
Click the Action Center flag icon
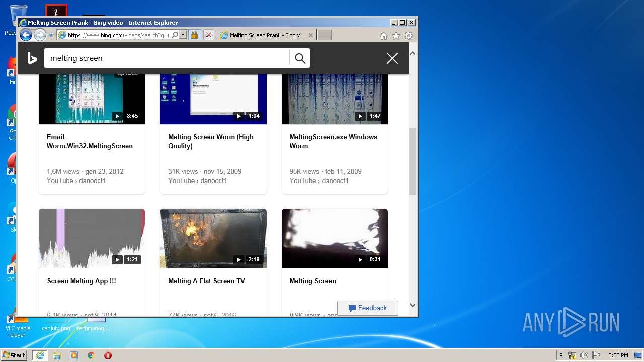596,355
